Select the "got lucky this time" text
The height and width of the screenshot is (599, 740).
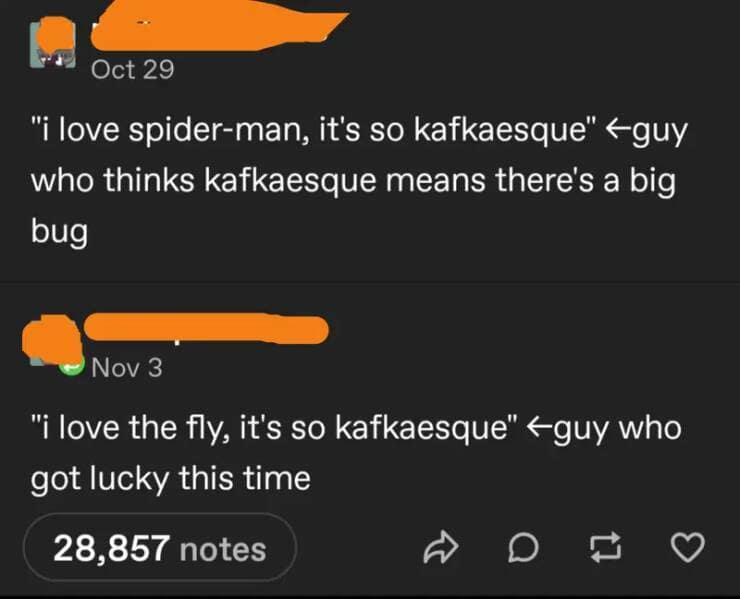pyautogui.click(x=170, y=479)
